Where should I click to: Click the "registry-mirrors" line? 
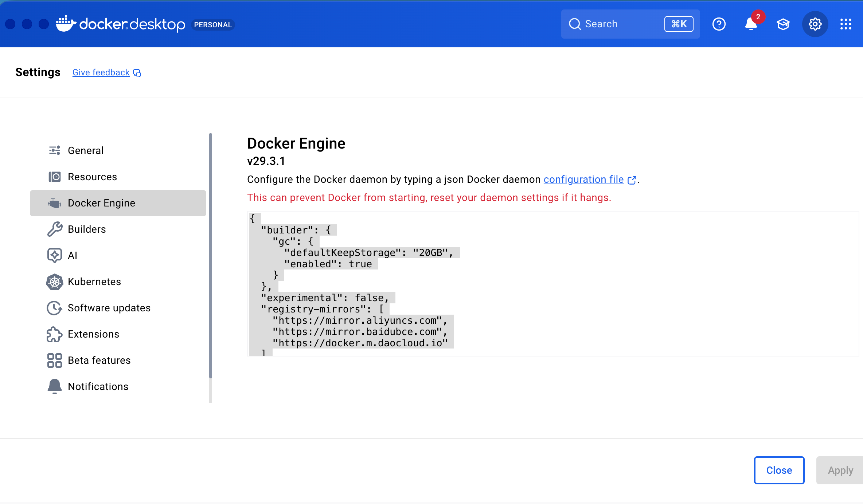322,309
